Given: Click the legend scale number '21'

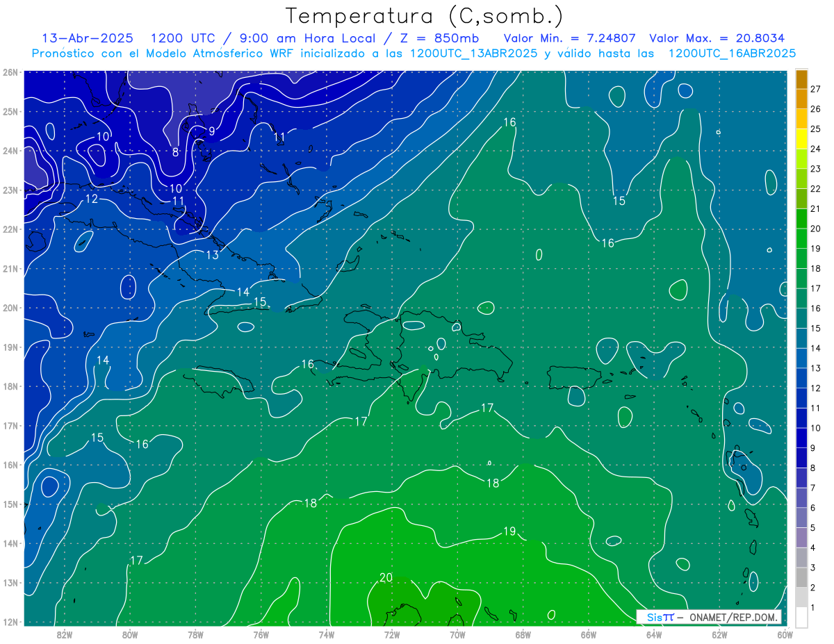Looking at the screenshot, I should tap(815, 208).
